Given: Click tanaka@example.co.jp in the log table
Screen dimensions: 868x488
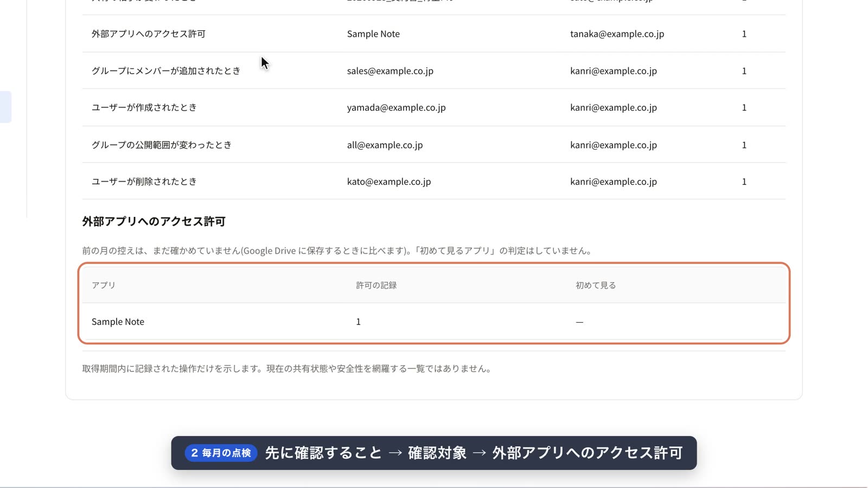Looking at the screenshot, I should click(617, 34).
